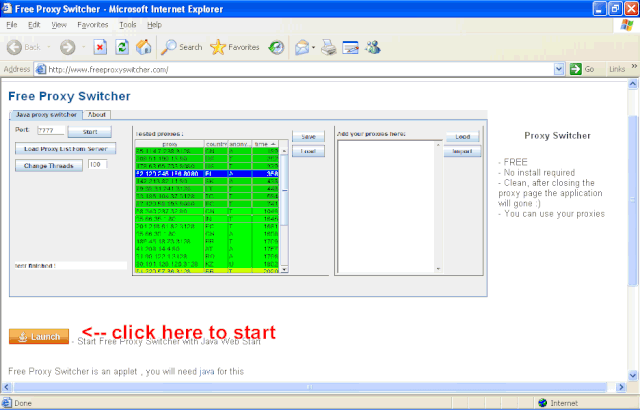This screenshot has width=640, height=410.
Task: Select the proxy row with country KZ
Action: pyautogui.click(x=207, y=264)
